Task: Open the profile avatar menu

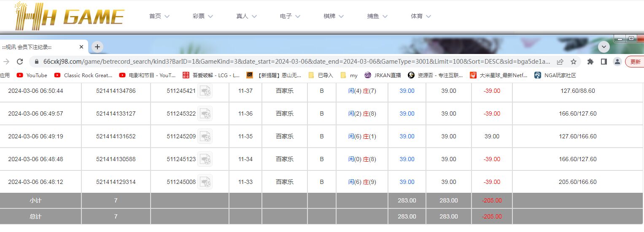Action: [617, 62]
